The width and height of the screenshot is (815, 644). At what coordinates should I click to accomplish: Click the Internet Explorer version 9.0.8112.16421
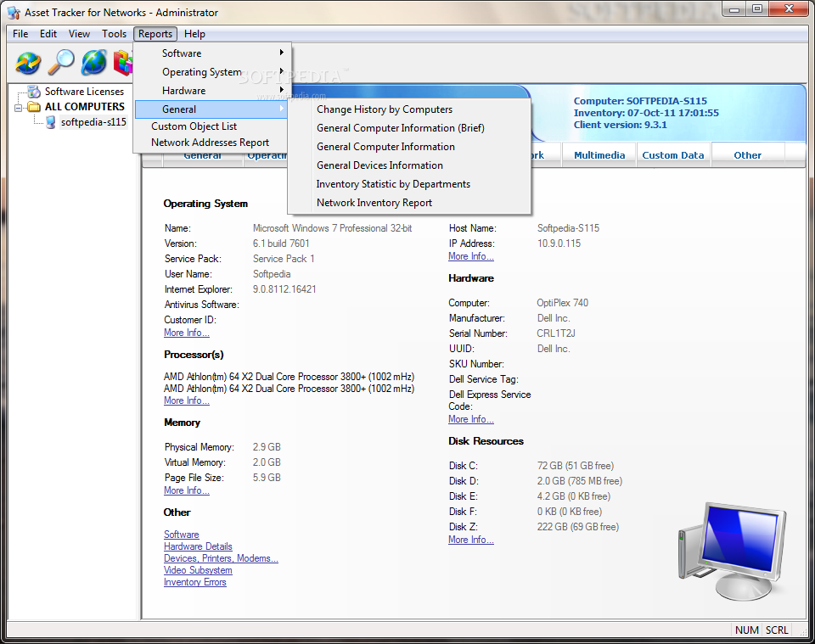[x=284, y=289]
